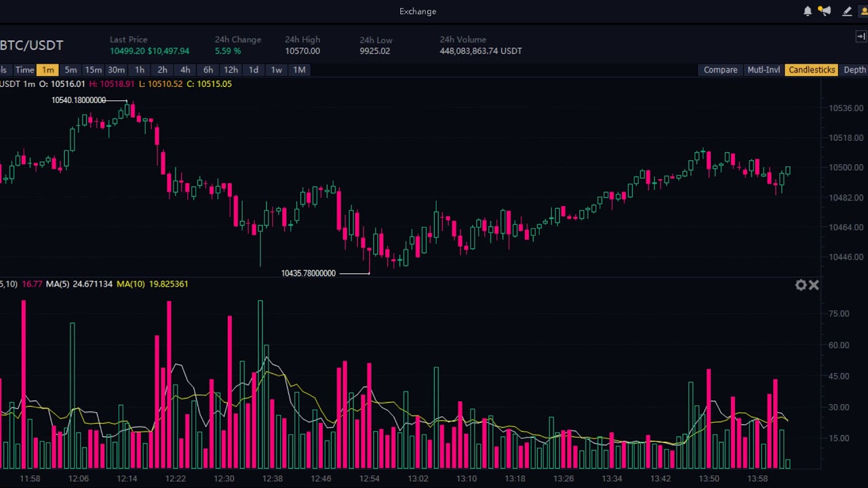Viewport: 868px width, 488px height.
Task: Open the Compare option
Action: point(720,70)
